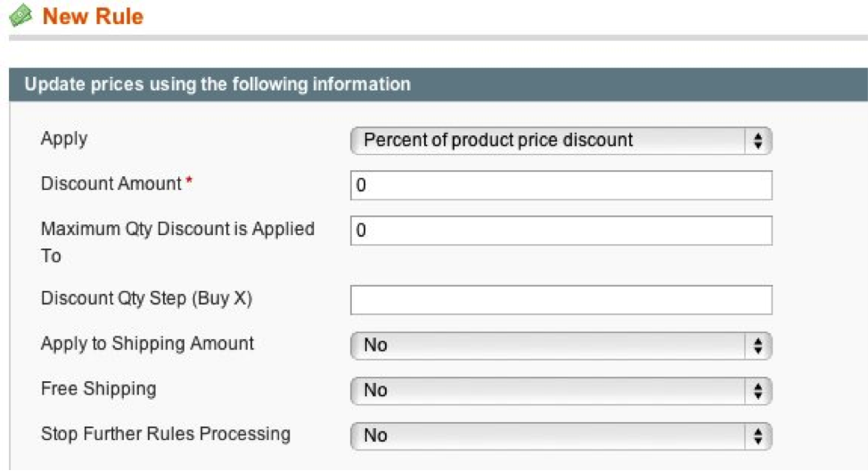Viewport: 868px width, 471px height.
Task: Focus the Discount Amount input field
Action: click(x=561, y=185)
